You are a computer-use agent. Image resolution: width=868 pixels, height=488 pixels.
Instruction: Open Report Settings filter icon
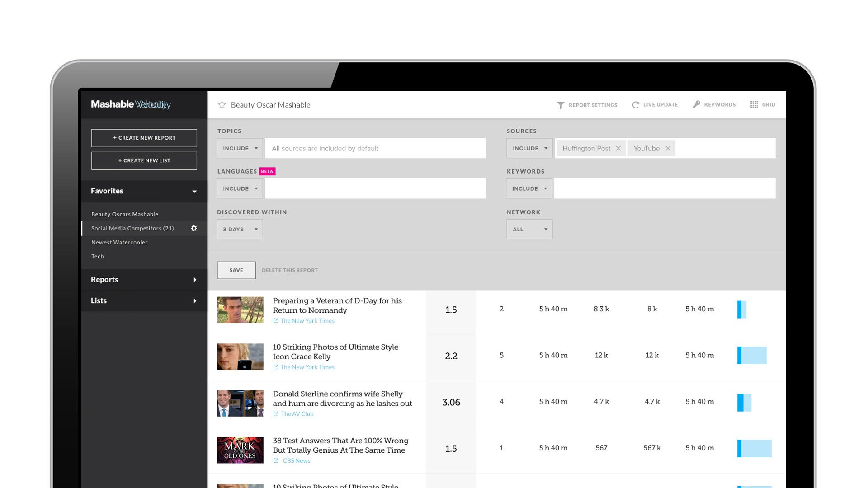[561, 105]
